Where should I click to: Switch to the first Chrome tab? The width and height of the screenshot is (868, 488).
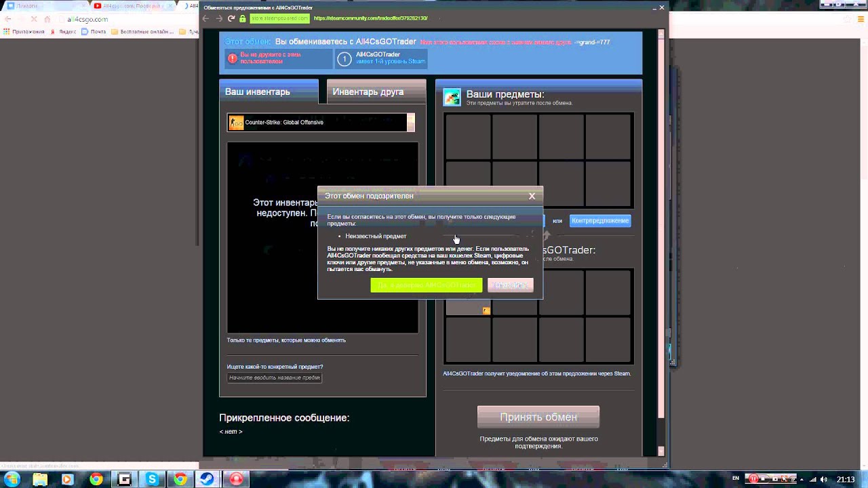pos(45,6)
